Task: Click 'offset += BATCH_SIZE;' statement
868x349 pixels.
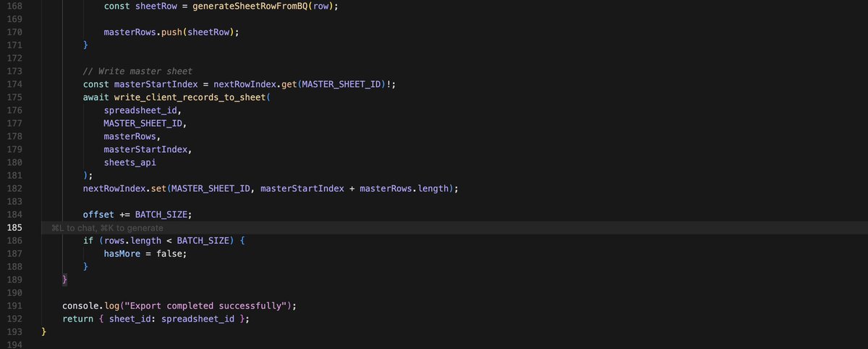Action: pyautogui.click(x=137, y=214)
